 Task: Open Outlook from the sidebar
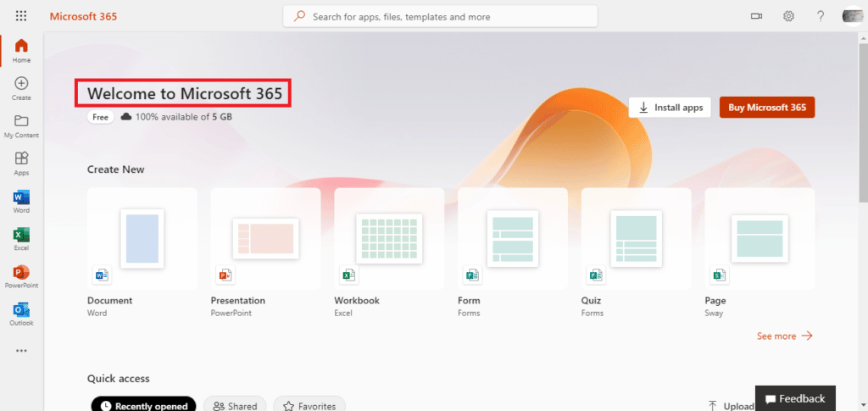tap(21, 310)
